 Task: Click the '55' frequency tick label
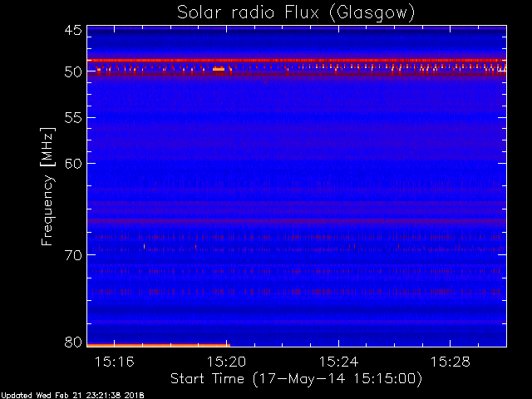[73, 118]
